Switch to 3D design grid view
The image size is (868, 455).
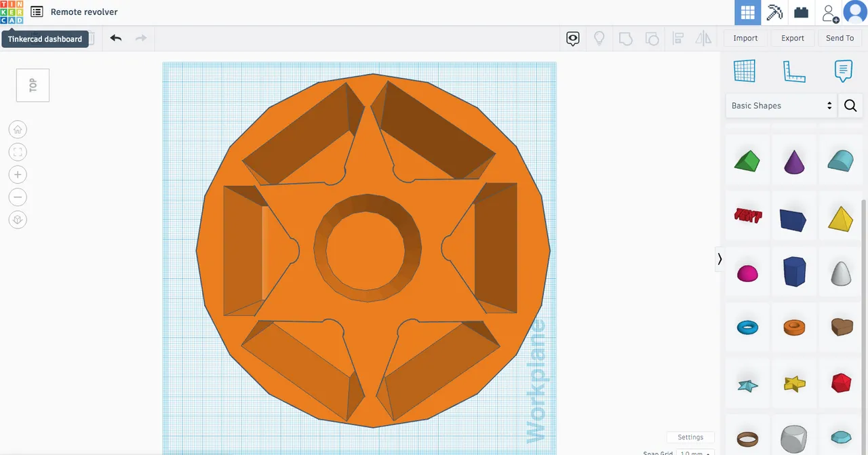(748, 12)
